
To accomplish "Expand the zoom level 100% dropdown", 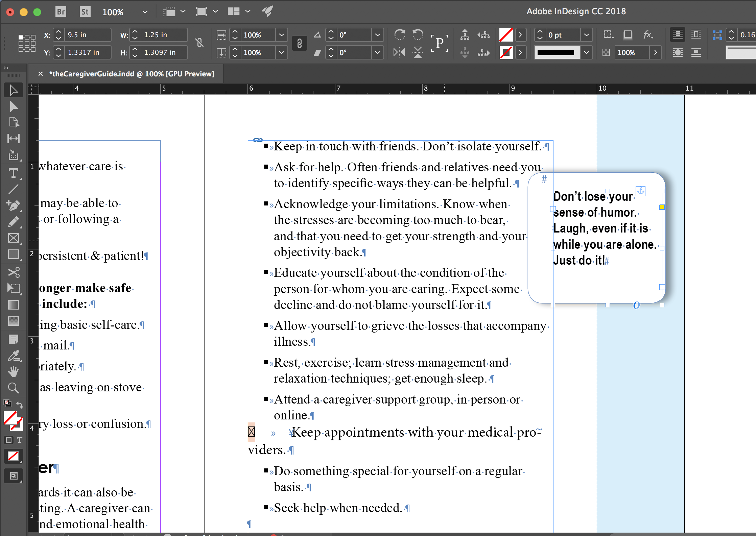I will click(145, 12).
